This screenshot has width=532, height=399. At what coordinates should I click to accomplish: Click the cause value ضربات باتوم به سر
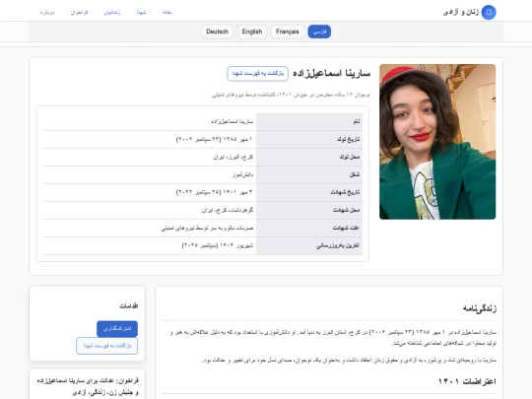pyautogui.click(x=207, y=228)
